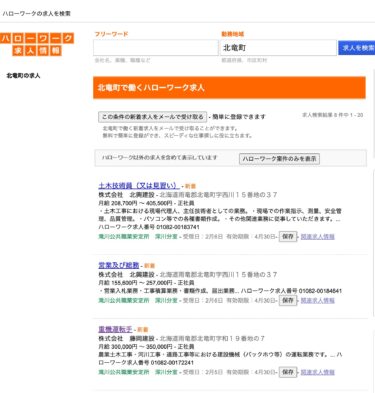Image resolution: width=375 pixels, height=393 pixels.
Task: Click salary text 月給 155,600円 ～ 257,000円
Action: pyautogui.click(x=135, y=283)
